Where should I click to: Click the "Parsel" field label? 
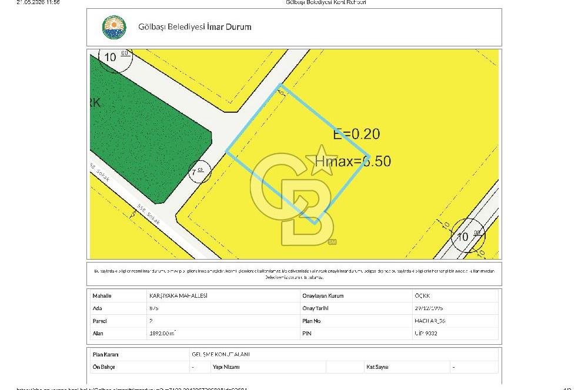click(100, 321)
